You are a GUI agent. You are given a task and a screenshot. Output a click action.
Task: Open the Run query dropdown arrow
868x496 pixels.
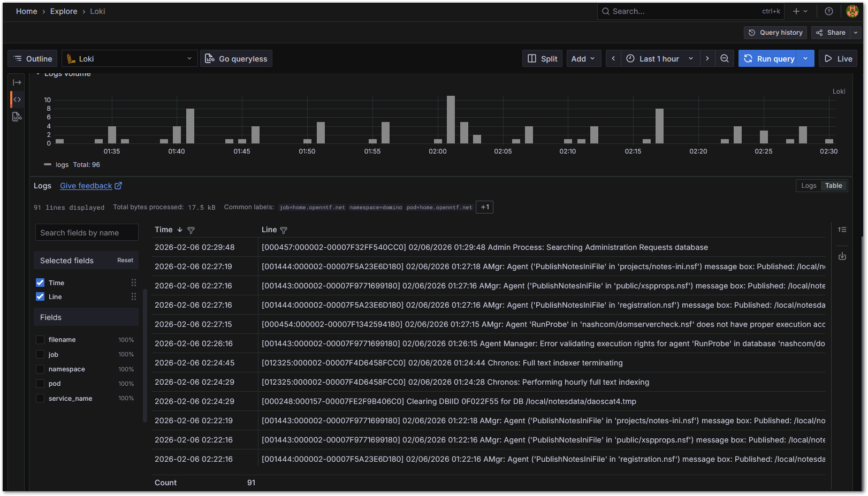point(805,58)
